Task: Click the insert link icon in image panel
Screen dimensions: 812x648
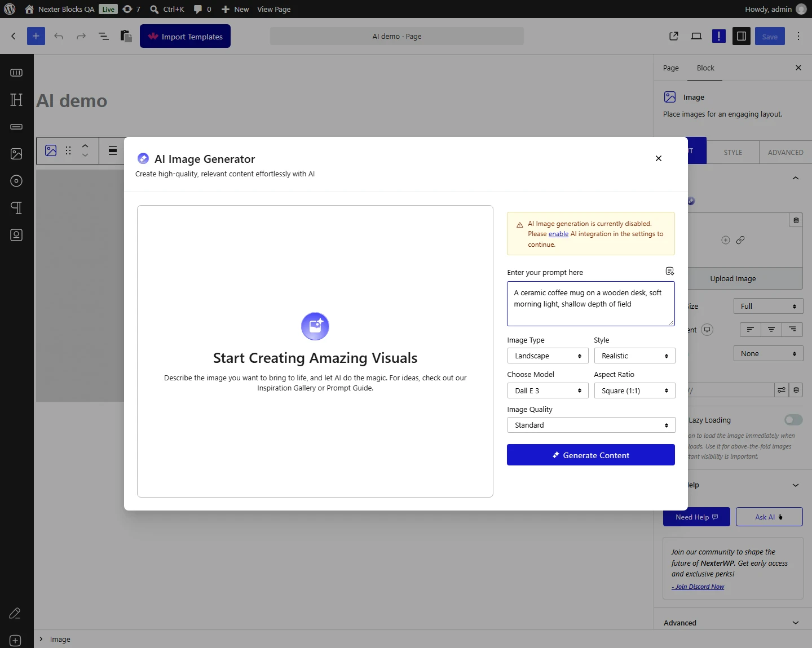Action: pyautogui.click(x=740, y=240)
